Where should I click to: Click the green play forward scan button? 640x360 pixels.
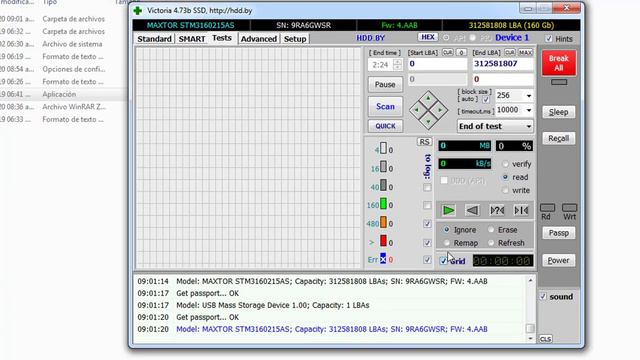point(448,211)
